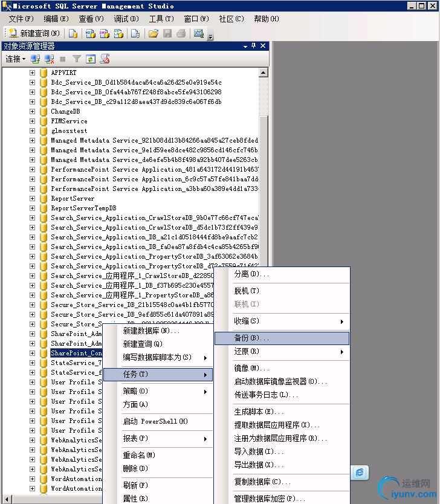This screenshot has height=504, width=440.
Task: Choose 镜像(M)... in tasks submenu
Action: (282, 369)
